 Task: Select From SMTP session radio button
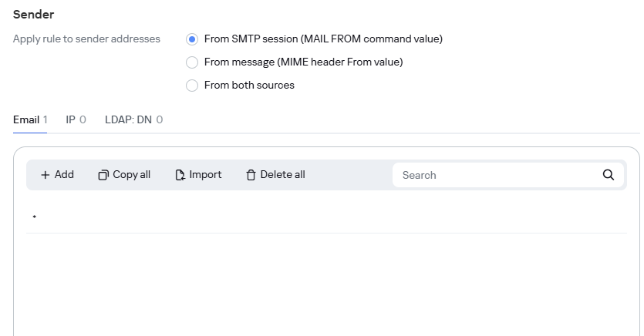click(192, 39)
